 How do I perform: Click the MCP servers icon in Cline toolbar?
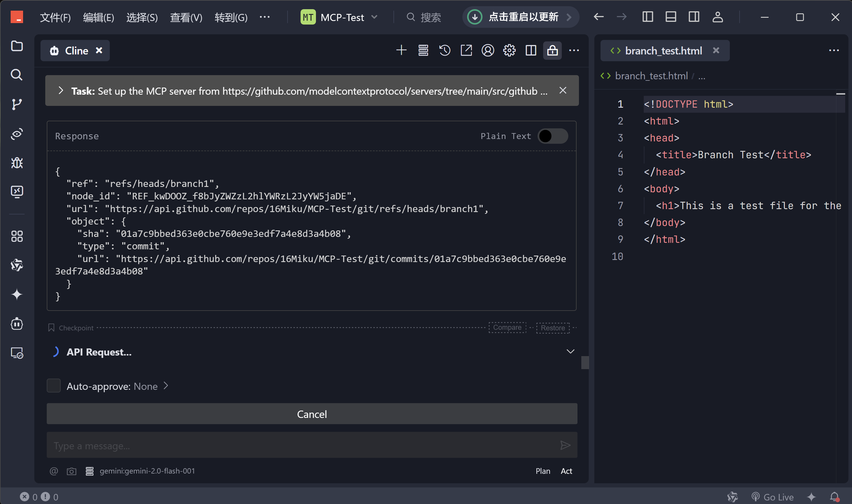(x=423, y=51)
